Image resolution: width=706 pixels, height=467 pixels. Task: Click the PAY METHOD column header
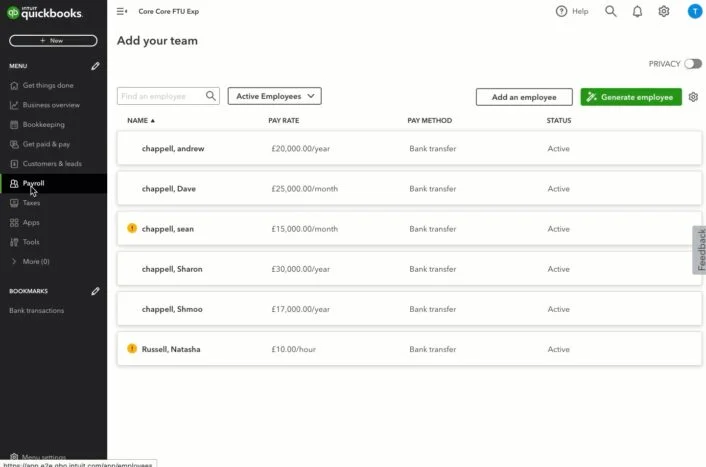coord(430,120)
